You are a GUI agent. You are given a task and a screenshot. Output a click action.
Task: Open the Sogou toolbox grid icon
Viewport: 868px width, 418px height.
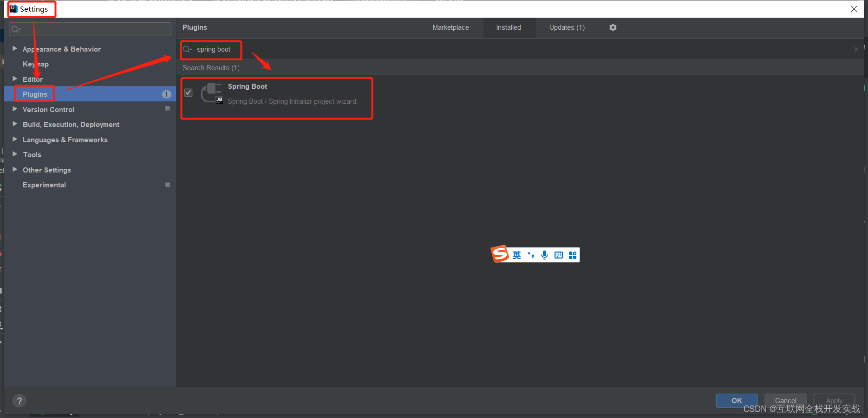point(573,255)
